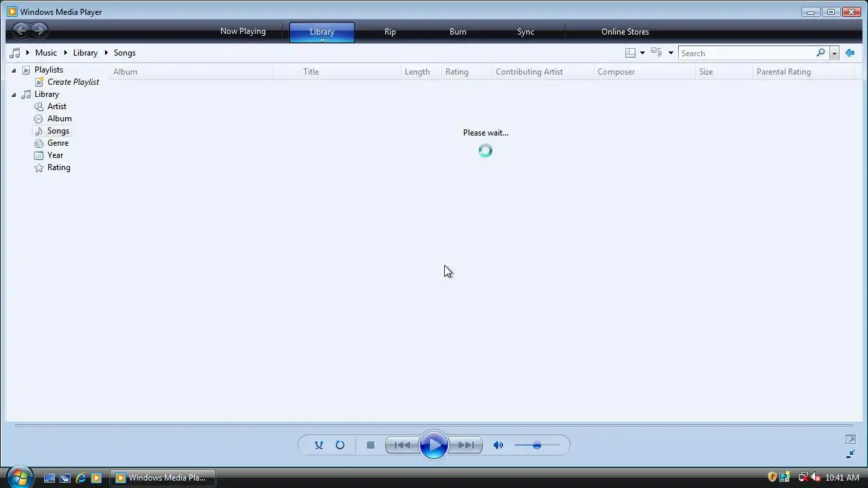
Task: Click Switch between windows quick launch icon
Action: (65, 478)
